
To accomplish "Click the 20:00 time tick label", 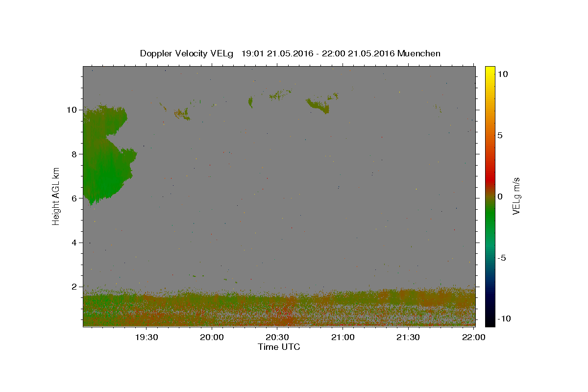I will (212, 337).
